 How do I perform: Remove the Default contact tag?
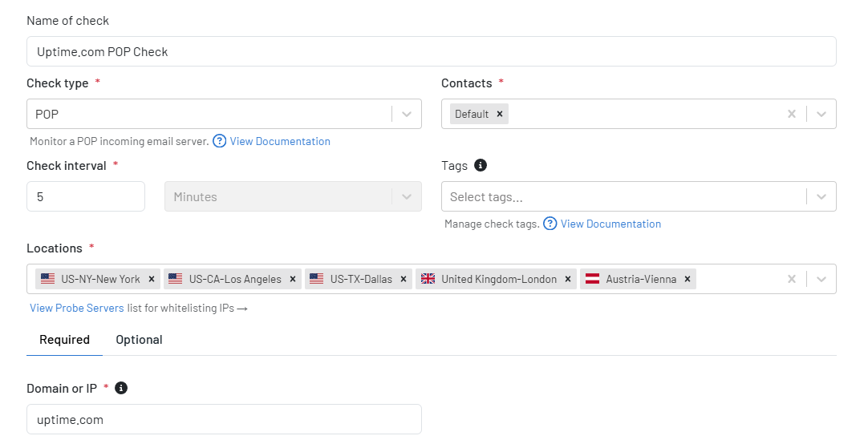click(499, 114)
